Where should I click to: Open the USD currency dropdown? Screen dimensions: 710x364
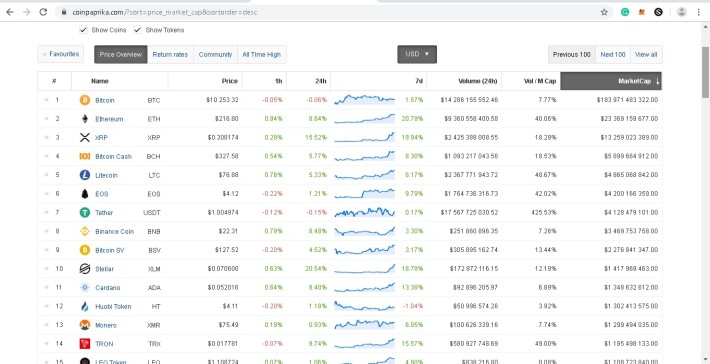click(x=417, y=54)
